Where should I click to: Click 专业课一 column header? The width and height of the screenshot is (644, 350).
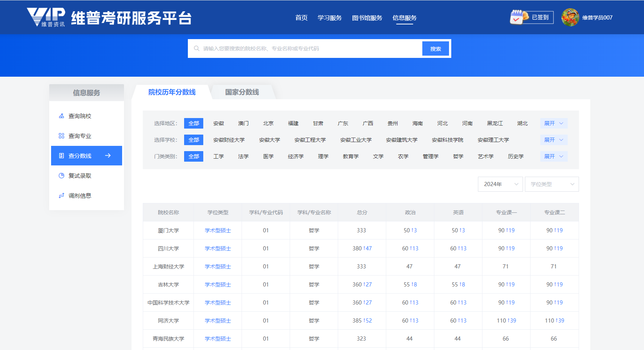point(506,212)
